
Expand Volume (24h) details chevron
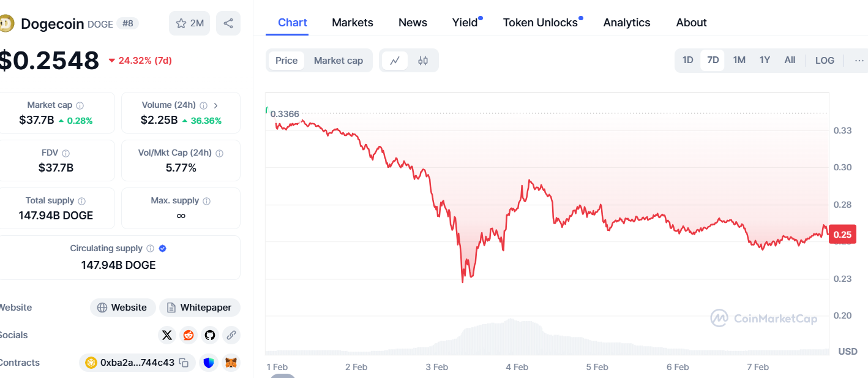click(216, 105)
